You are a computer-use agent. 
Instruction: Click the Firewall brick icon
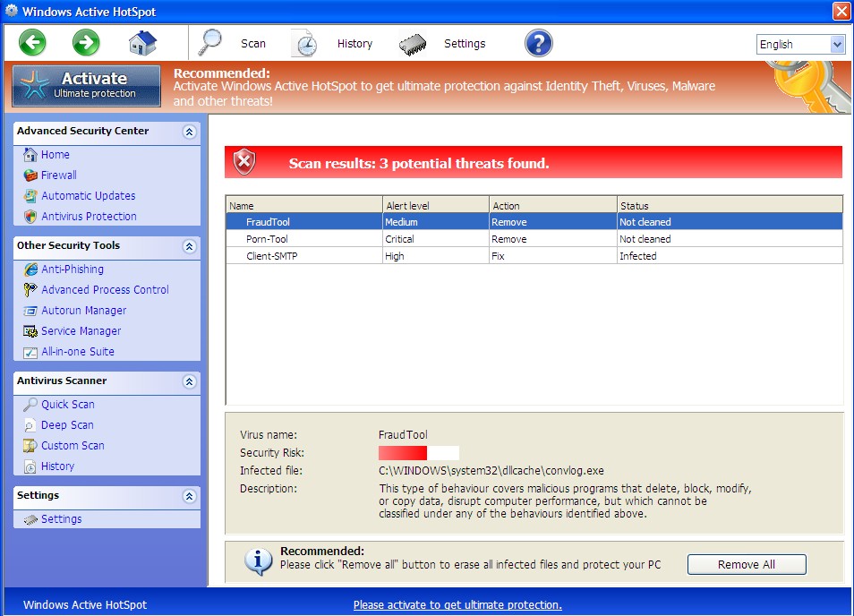pyautogui.click(x=30, y=175)
